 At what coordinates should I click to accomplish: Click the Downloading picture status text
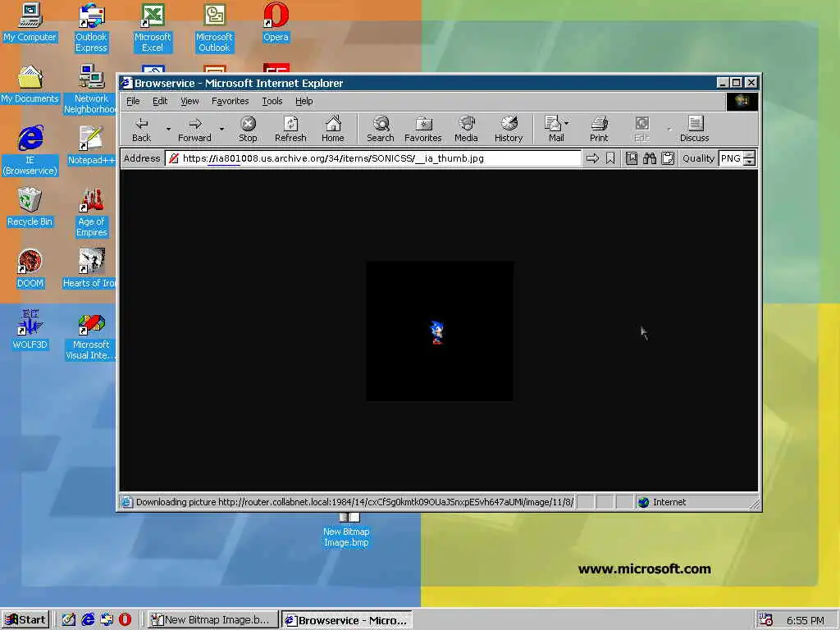tap(354, 503)
